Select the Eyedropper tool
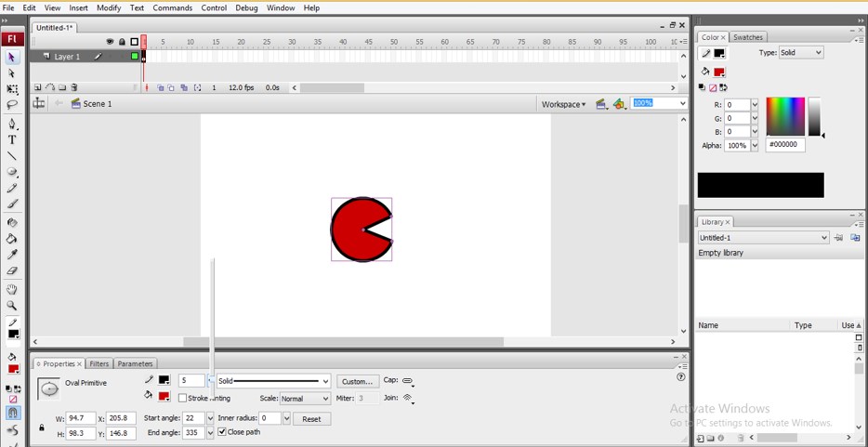Image resolution: width=868 pixels, height=447 pixels. (12, 255)
